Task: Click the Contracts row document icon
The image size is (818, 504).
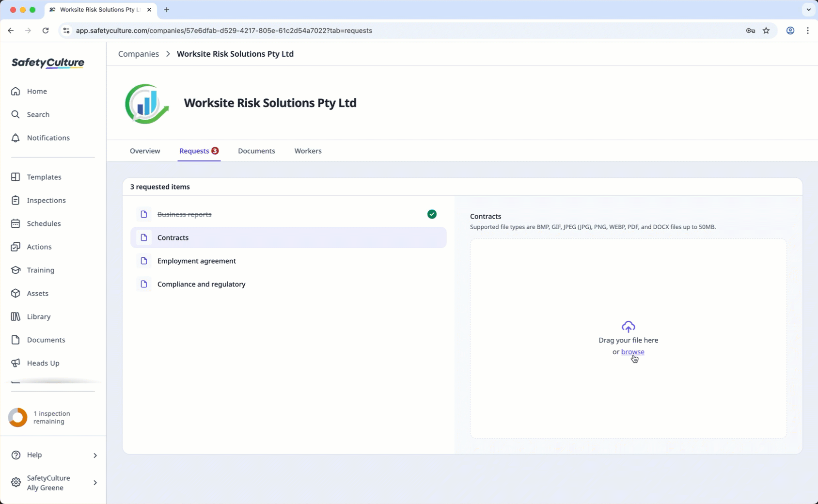Action: [144, 237]
